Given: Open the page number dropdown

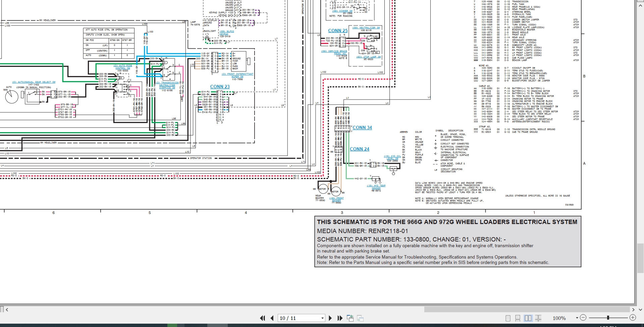Looking at the screenshot, I should click(x=322, y=318).
